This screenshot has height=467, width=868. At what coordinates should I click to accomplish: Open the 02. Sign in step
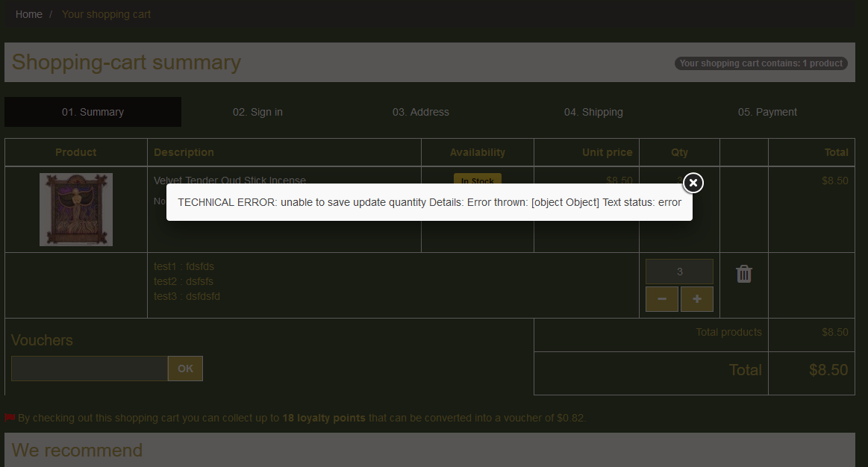(257, 112)
